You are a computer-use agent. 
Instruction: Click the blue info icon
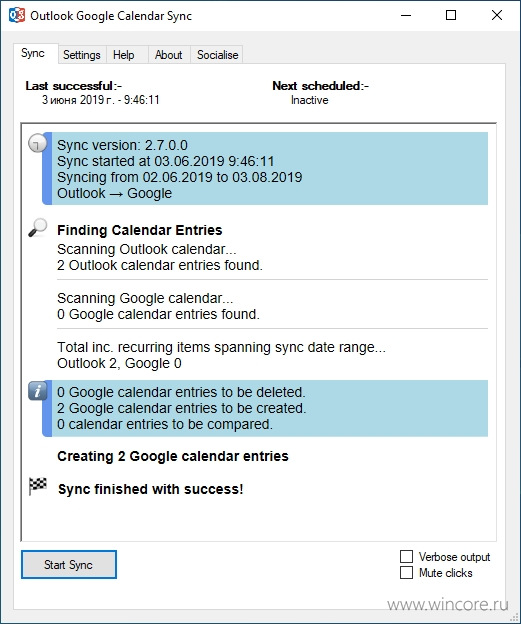[x=37, y=391]
